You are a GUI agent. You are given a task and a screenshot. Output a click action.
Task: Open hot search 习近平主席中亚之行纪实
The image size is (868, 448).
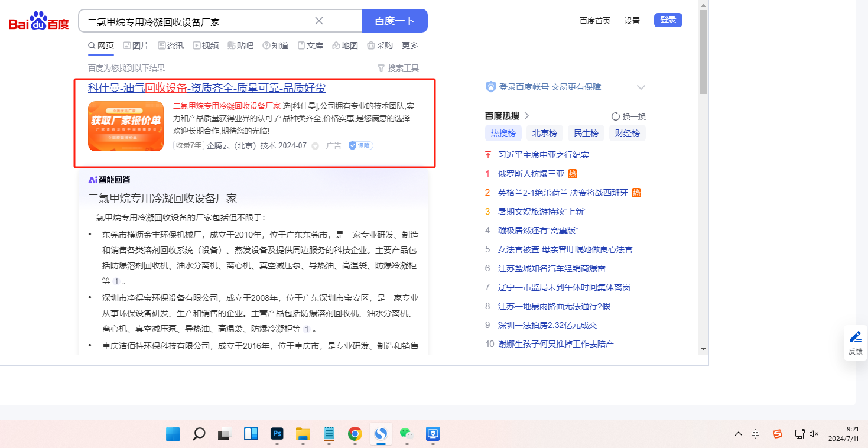544,155
